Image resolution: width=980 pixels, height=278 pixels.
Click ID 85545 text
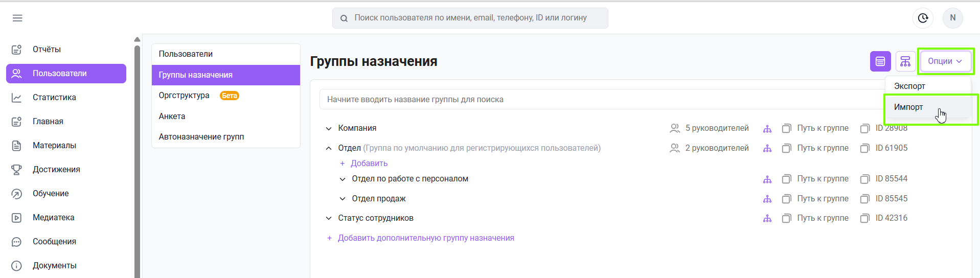891,199
